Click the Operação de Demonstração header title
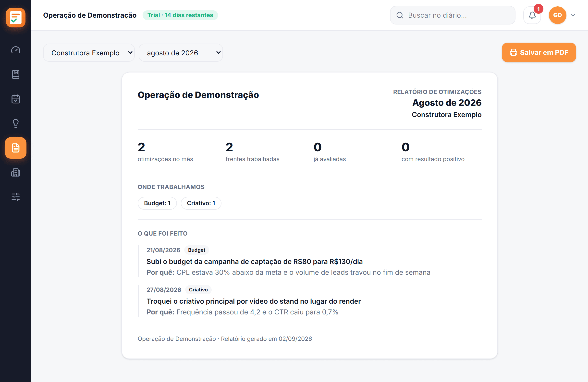Viewport: 588px width, 382px height. click(90, 15)
